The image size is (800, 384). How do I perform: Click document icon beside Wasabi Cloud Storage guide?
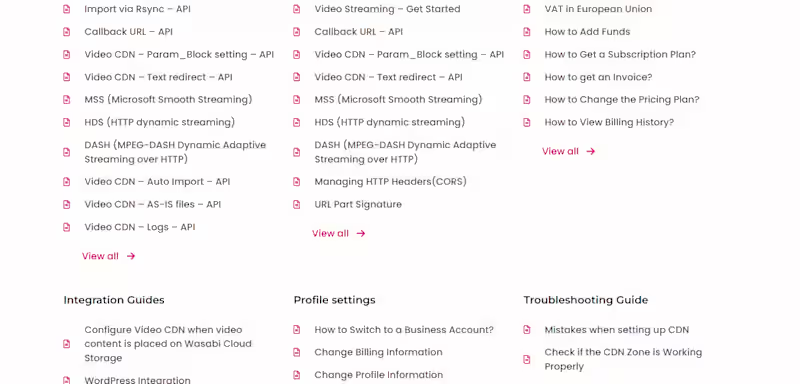tap(66, 344)
